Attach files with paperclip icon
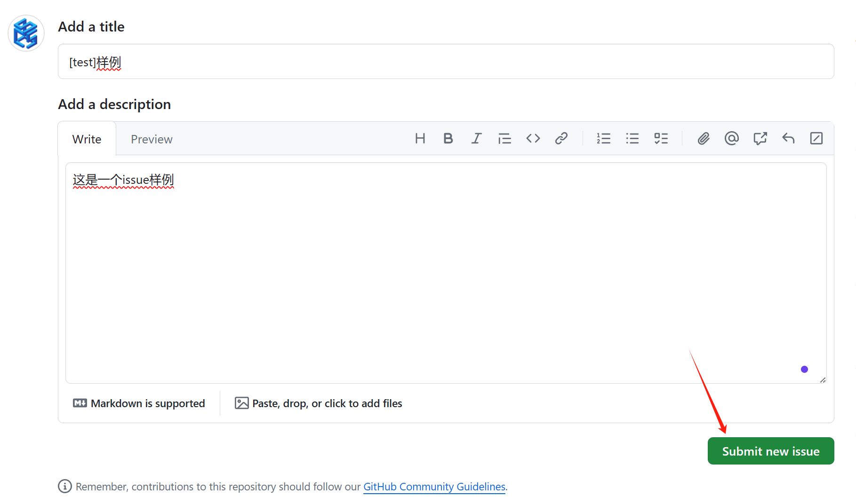 [x=703, y=139]
